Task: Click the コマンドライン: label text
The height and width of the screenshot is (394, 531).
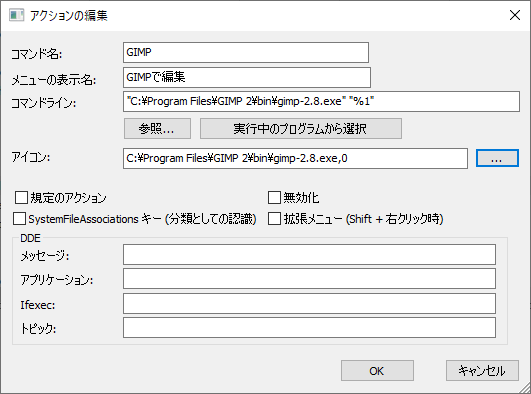Action: click(43, 103)
